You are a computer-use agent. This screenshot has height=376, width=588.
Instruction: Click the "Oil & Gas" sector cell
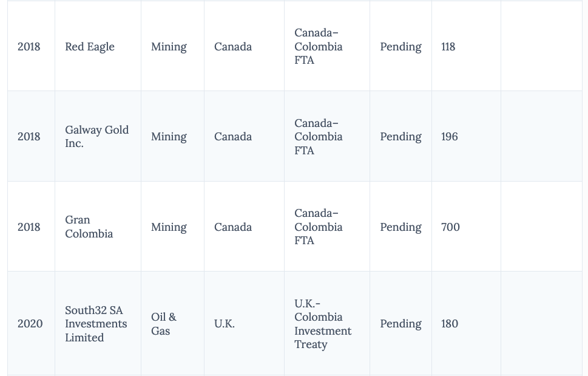(164, 324)
